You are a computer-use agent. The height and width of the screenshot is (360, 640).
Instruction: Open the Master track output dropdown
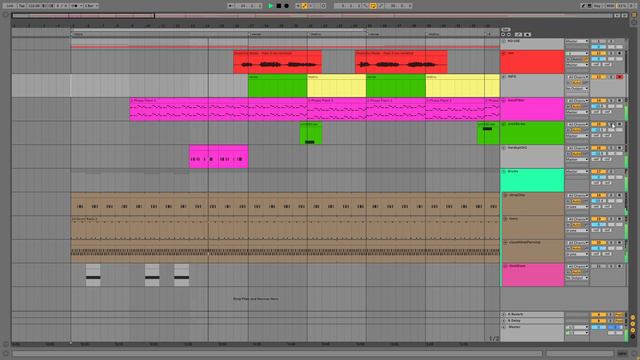point(577,333)
